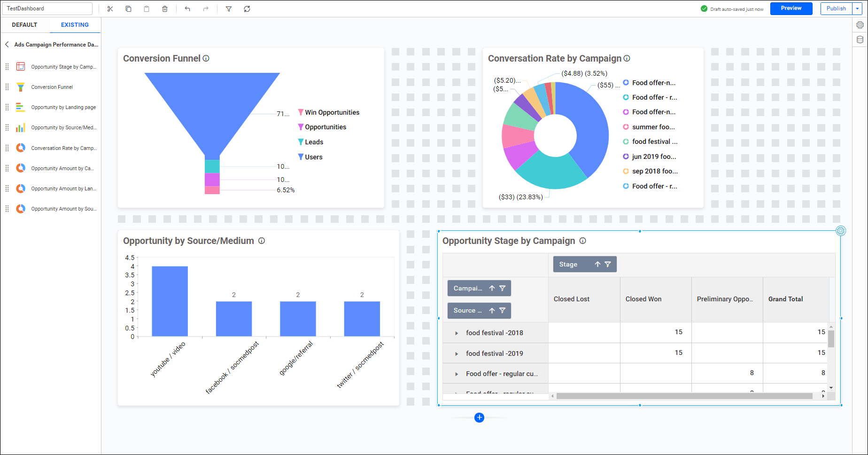Switch to the DEFAULT tab

tap(24, 25)
